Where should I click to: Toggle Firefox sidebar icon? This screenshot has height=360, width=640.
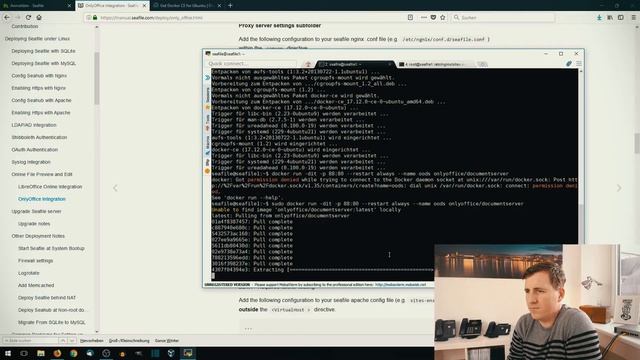(621, 18)
